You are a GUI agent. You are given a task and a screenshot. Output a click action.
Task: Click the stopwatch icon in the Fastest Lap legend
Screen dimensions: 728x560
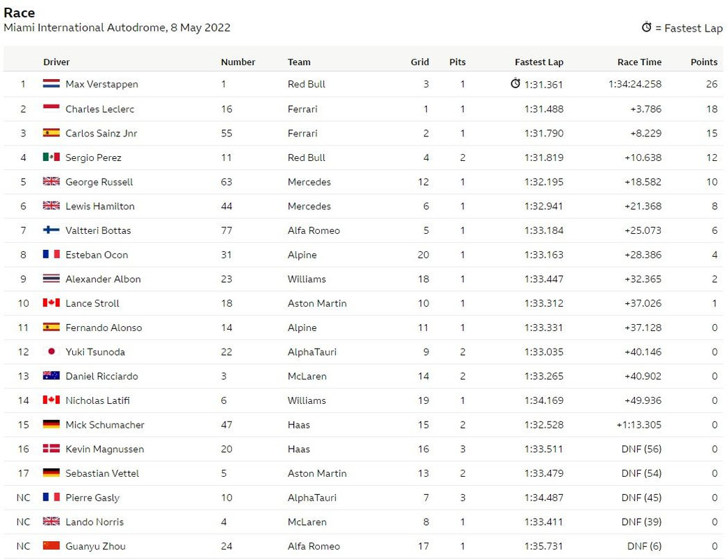pyautogui.click(x=646, y=27)
